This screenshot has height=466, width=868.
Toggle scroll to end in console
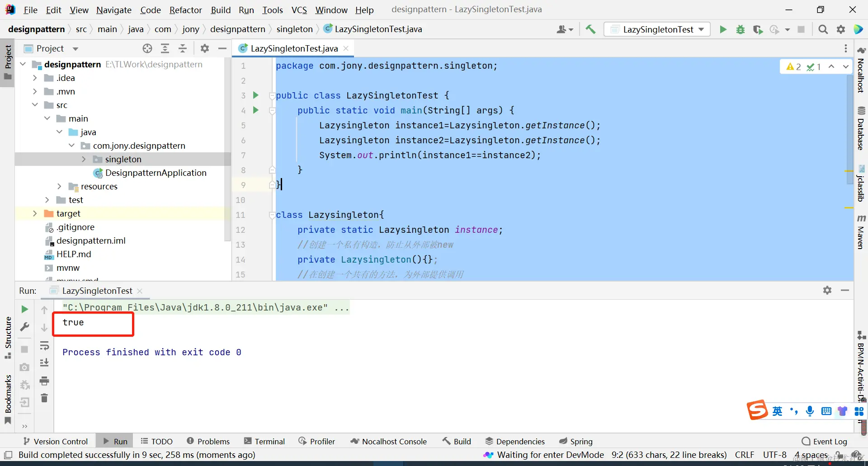[x=44, y=363]
